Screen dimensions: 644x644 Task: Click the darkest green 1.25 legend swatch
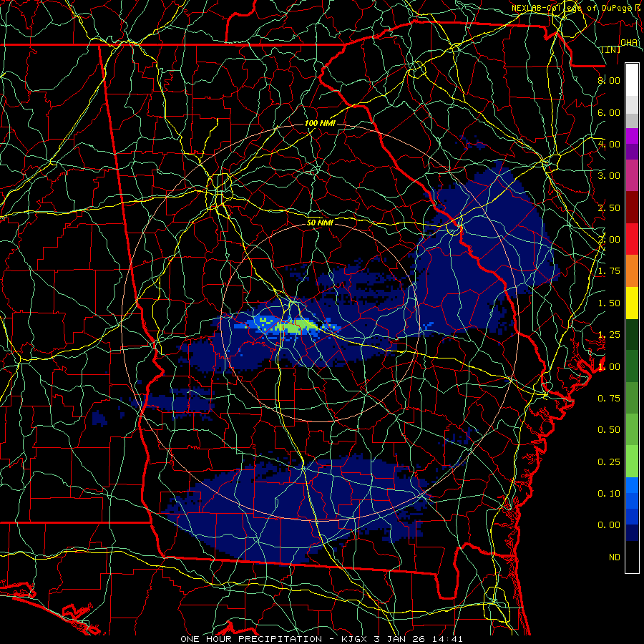632,334
